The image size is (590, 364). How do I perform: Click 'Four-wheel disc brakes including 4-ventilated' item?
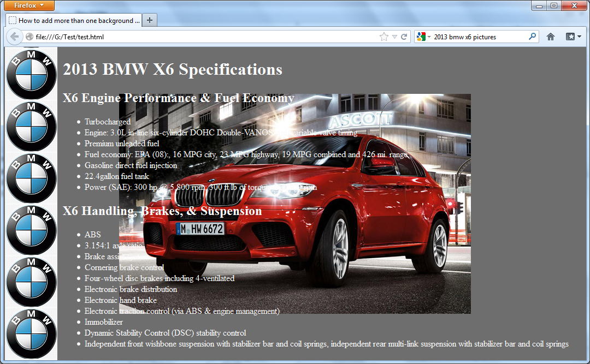[160, 278]
